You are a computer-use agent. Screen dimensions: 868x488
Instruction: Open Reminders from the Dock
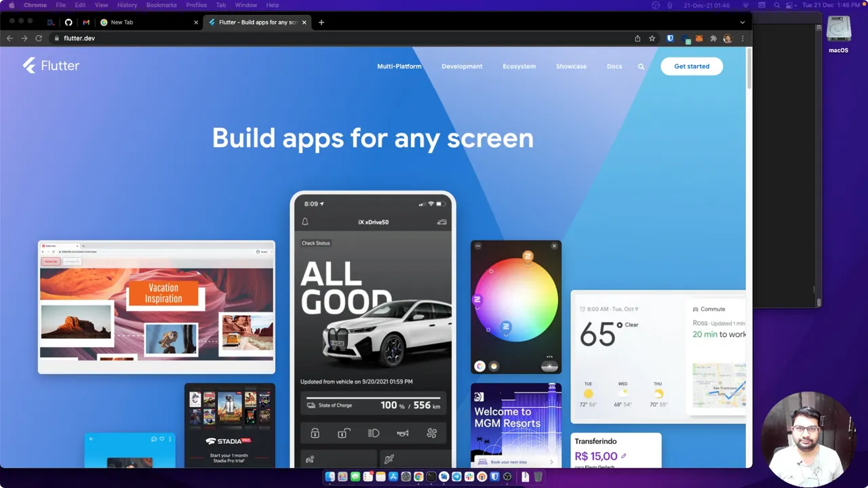pyautogui.click(x=368, y=476)
